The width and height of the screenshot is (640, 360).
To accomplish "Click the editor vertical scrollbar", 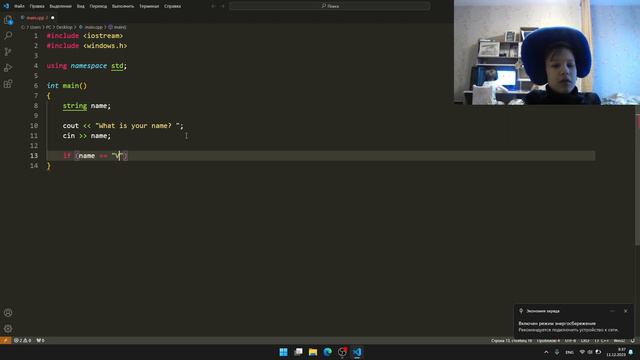I will point(638,176).
